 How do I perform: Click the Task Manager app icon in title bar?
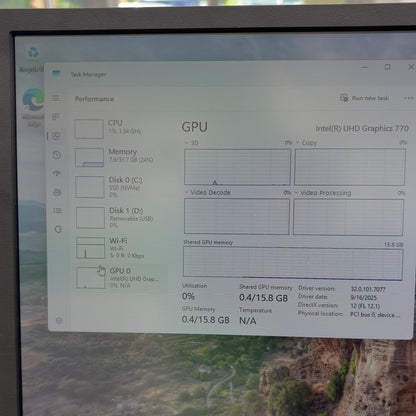point(56,73)
